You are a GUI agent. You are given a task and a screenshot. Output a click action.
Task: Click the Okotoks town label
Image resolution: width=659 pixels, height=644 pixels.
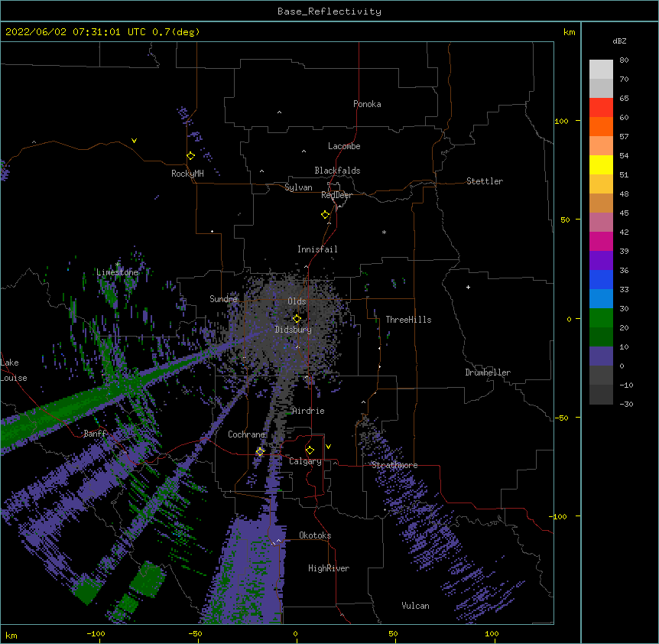pyautogui.click(x=315, y=535)
